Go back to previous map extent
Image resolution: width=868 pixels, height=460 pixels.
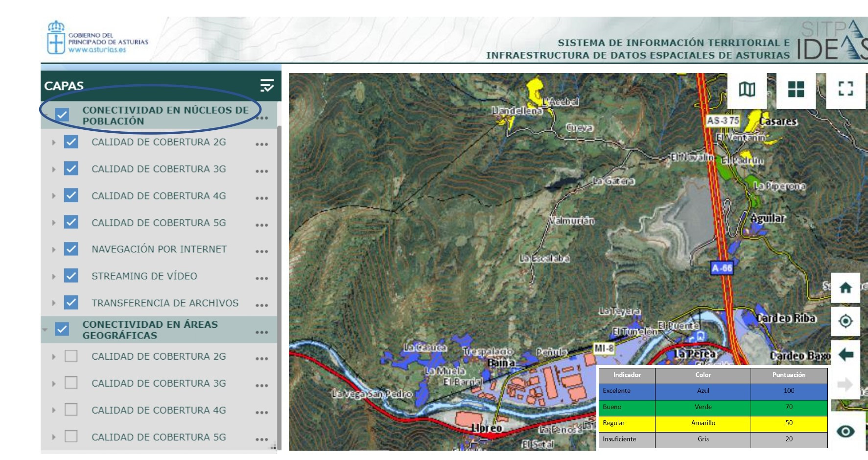tap(845, 354)
